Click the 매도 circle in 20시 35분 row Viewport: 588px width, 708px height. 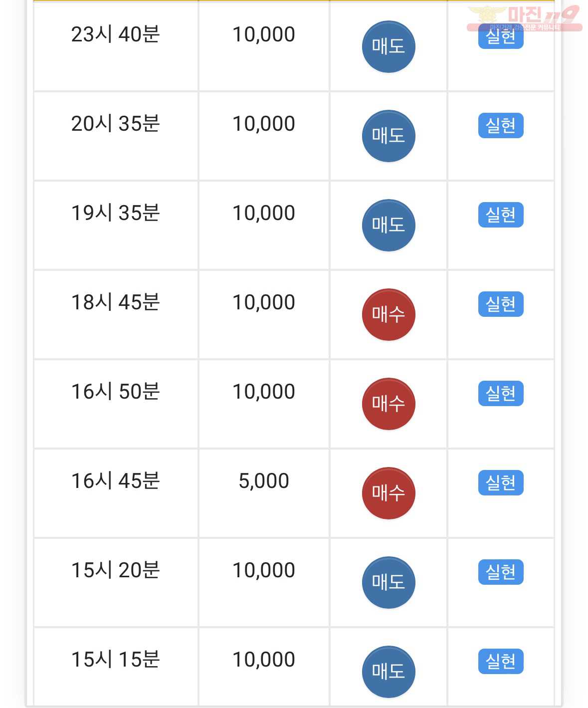tap(389, 136)
